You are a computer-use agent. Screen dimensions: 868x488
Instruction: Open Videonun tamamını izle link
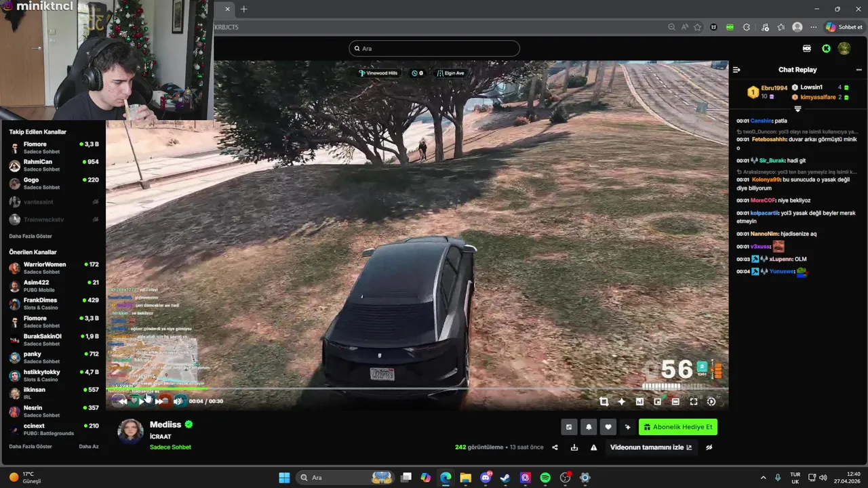tap(651, 447)
